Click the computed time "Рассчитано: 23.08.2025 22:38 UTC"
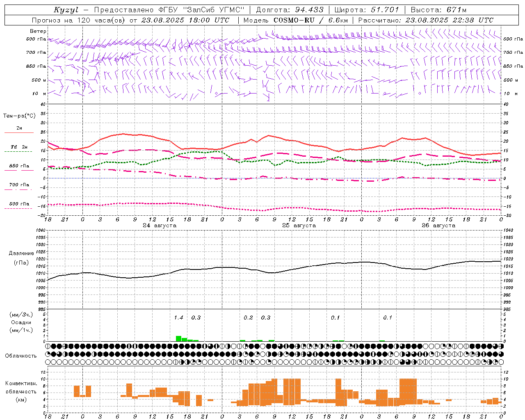This screenshot has height=420, width=525. tap(426, 20)
